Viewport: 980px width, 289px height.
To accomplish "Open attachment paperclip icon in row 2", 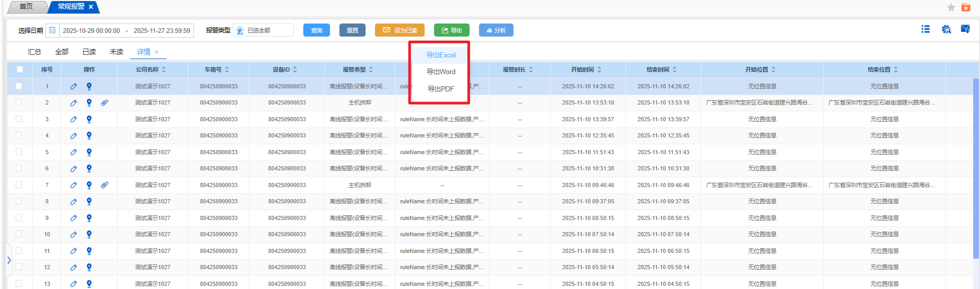I will click(105, 103).
